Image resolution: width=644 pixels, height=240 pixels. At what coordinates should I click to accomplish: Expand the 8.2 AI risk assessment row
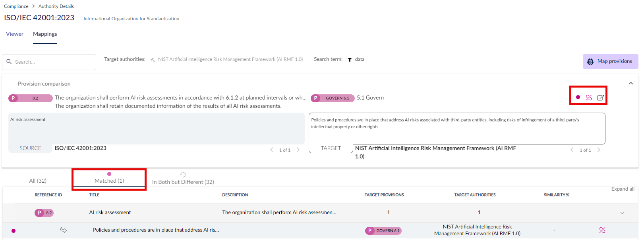click(x=622, y=213)
